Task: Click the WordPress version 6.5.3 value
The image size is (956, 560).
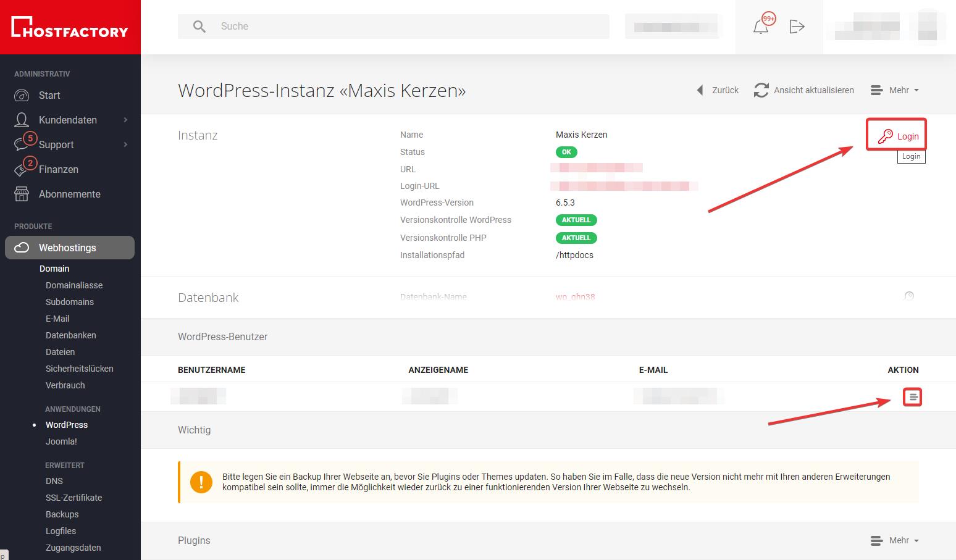Action: [x=565, y=203]
